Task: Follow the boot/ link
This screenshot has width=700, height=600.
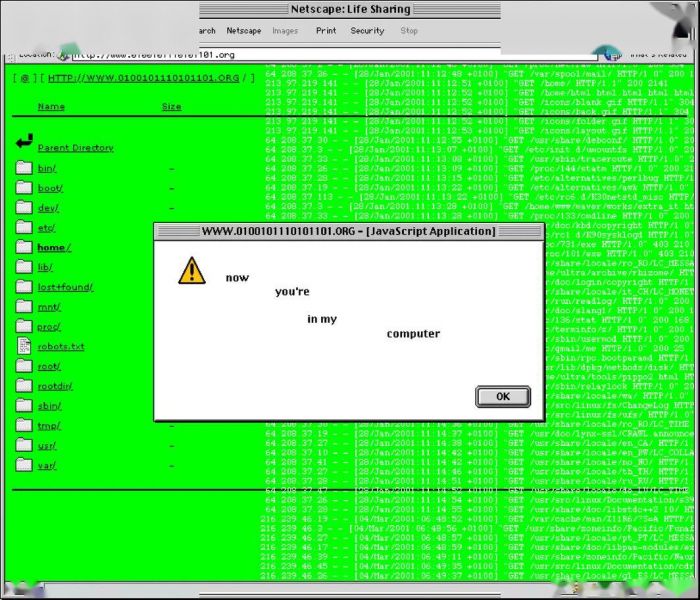Action: pos(50,188)
